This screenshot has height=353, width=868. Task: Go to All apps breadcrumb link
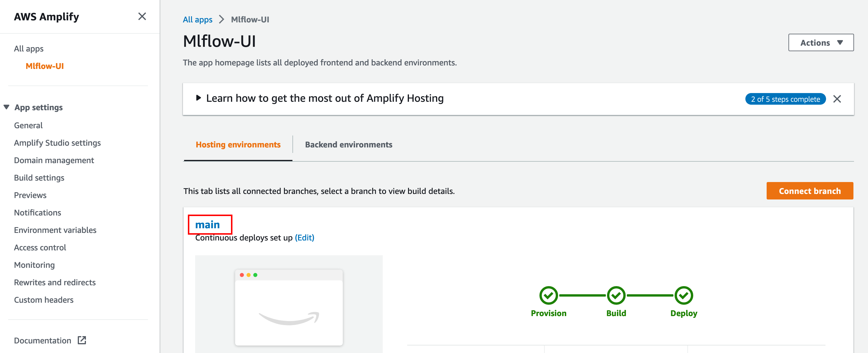click(x=197, y=19)
